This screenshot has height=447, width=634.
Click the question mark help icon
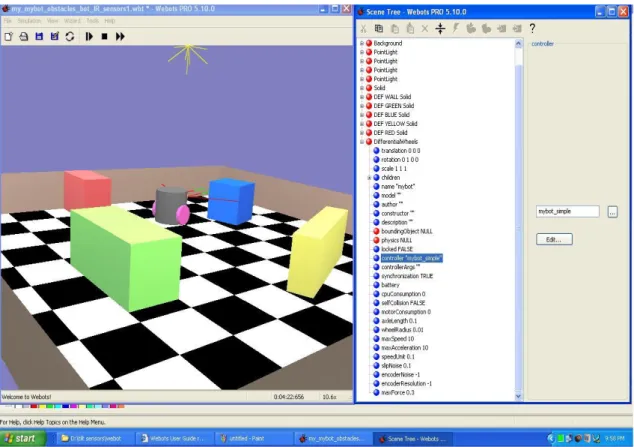coord(532,28)
